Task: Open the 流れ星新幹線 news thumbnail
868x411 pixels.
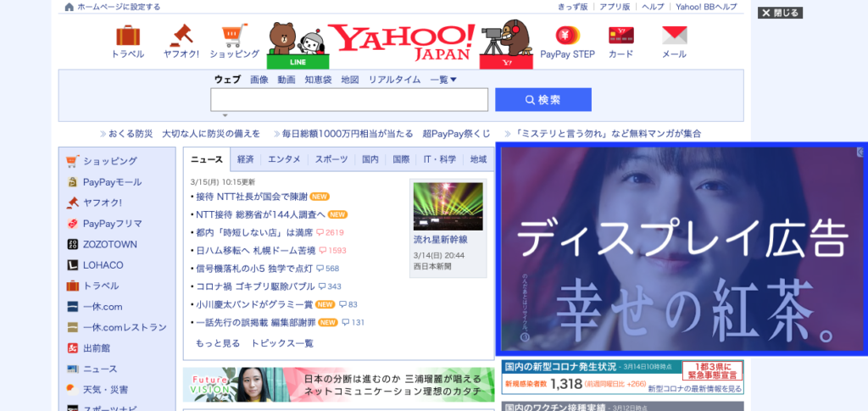Action: coord(448,206)
